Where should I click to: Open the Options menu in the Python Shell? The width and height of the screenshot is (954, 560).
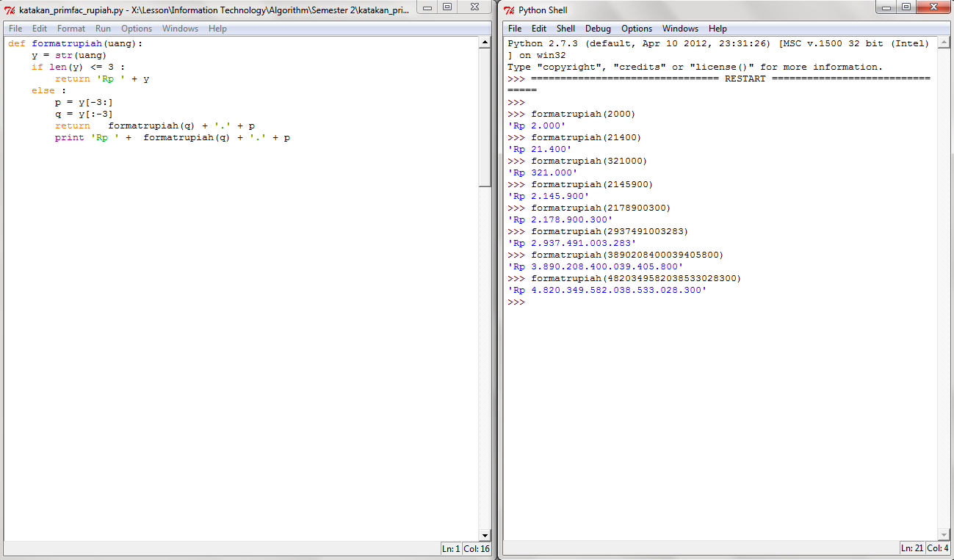click(637, 29)
